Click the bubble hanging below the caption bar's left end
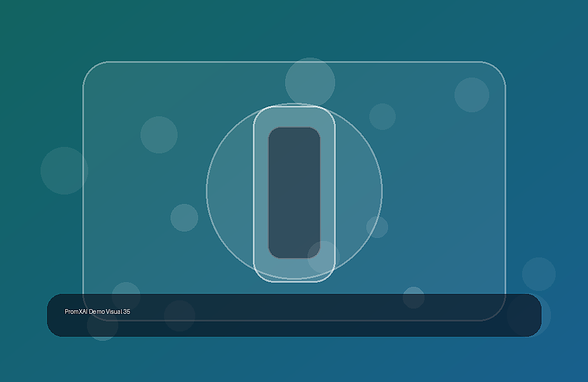 pos(102,326)
